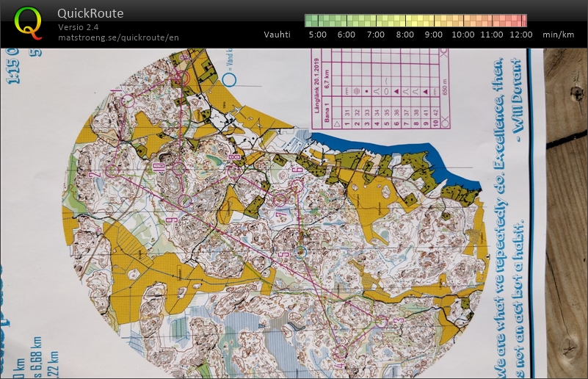This screenshot has height=379, width=588.
Task: Click the striped marsh symbol in row 2
Action: pos(357,91)
